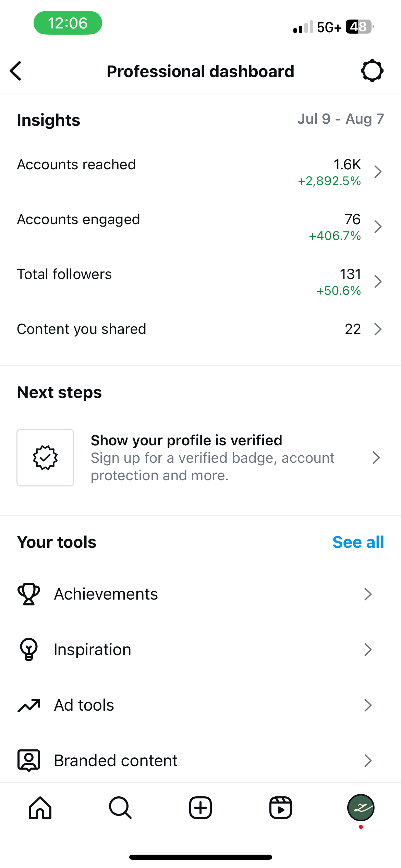
Task: Tap the verified badge icon
Action: point(45,457)
